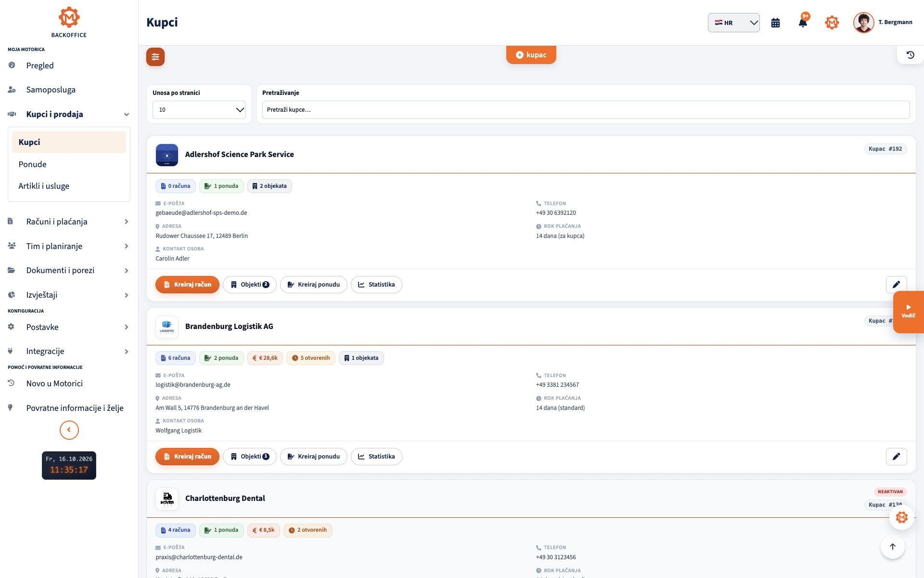Expand Integracije menu

(69, 351)
